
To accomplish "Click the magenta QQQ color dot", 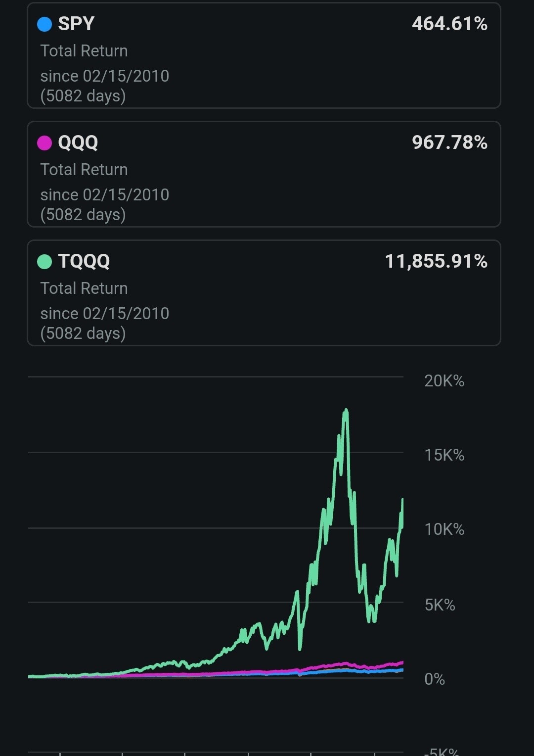I will pos(44,143).
